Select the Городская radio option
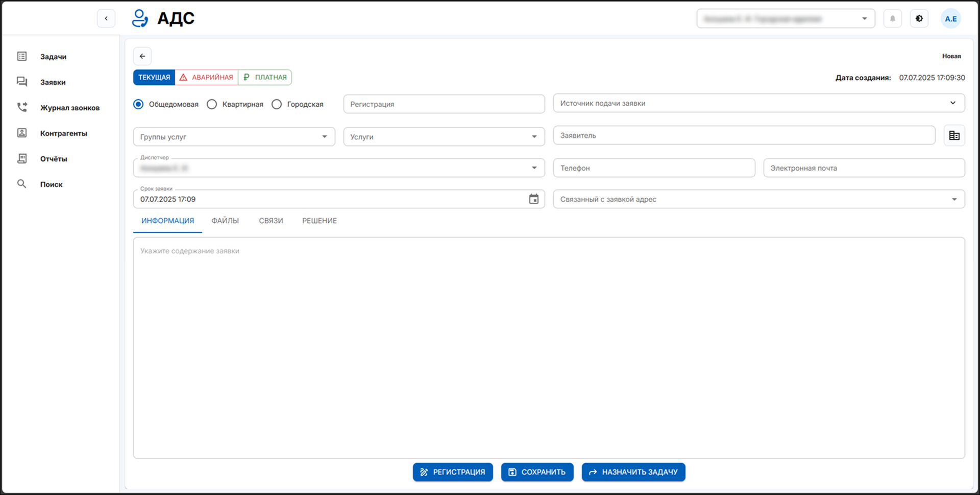The width and height of the screenshot is (980, 495). click(277, 104)
